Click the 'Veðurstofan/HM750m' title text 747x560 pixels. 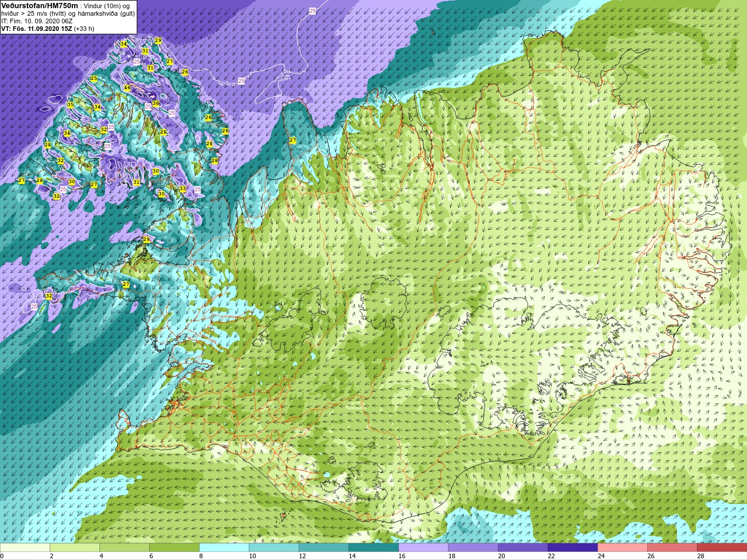point(39,5)
